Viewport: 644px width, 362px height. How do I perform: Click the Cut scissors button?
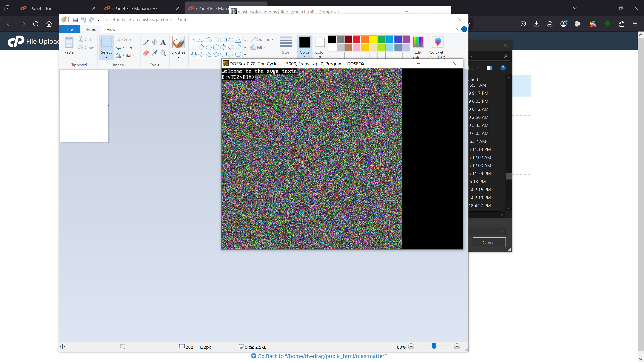click(x=85, y=40)
